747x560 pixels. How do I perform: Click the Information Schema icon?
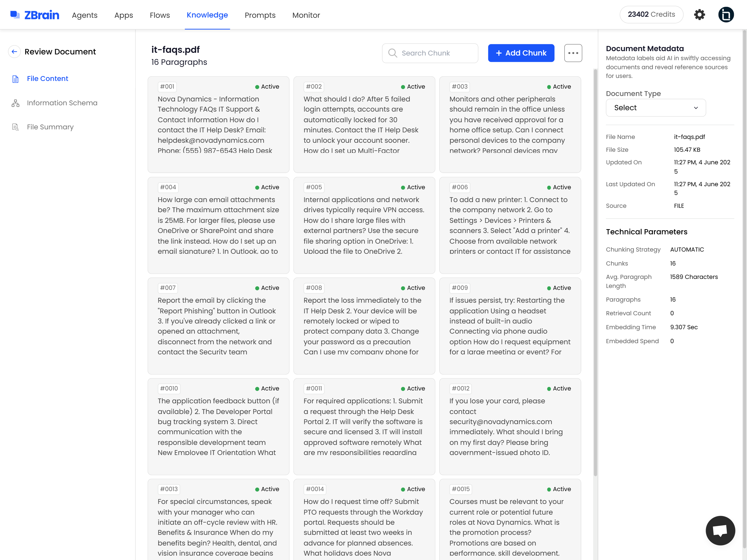point(16,103)
